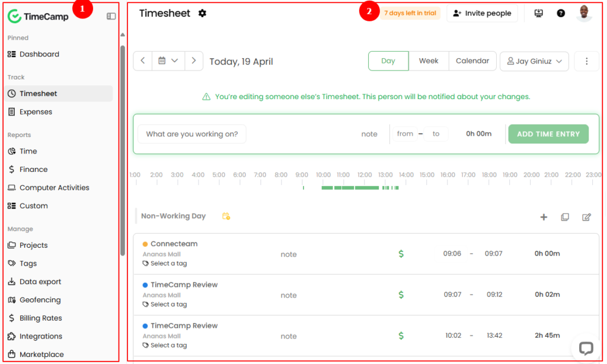Open Timesheet in the sidebar
This screenshot has width=607, height=364.
click(x=58, y=94)
